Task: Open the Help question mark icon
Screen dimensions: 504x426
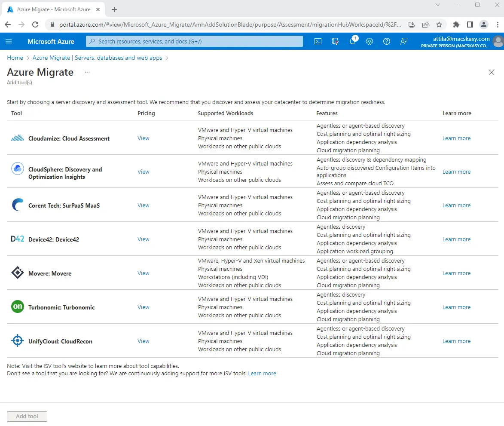Action: [x=387, y=41]
